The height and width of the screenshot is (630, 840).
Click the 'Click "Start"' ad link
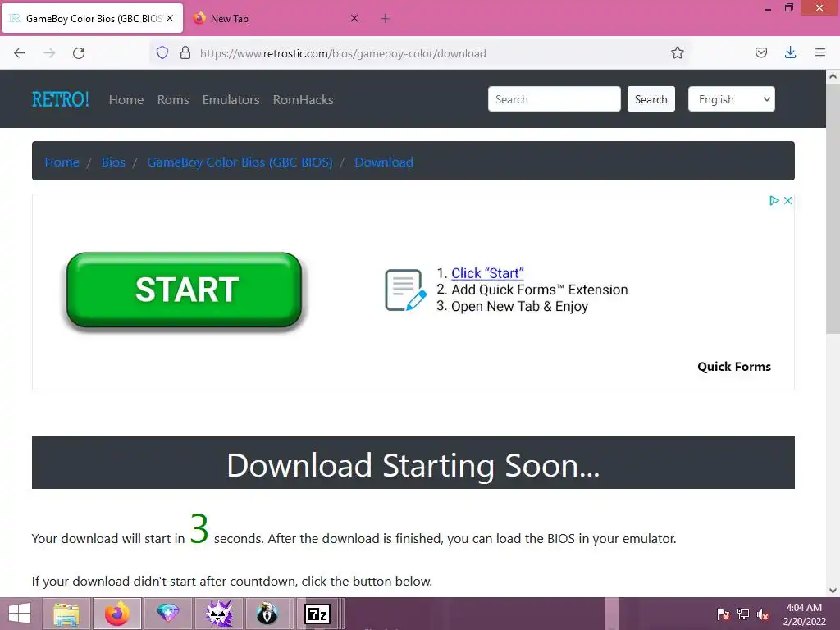487,273
